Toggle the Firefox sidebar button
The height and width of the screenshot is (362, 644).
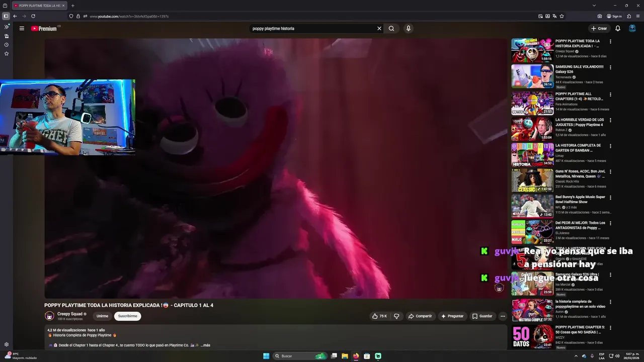click(6, 16)
